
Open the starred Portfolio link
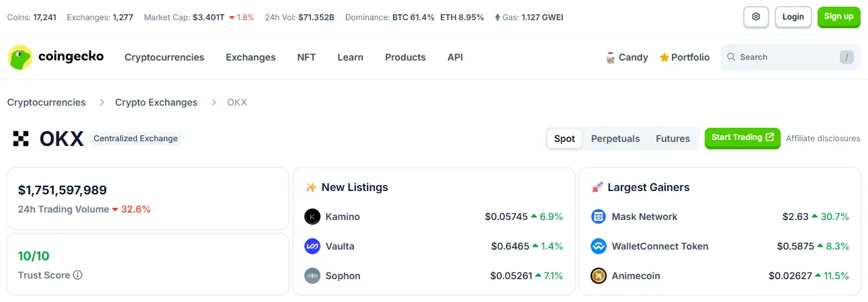pyautogui.click(x=685, y=57)
